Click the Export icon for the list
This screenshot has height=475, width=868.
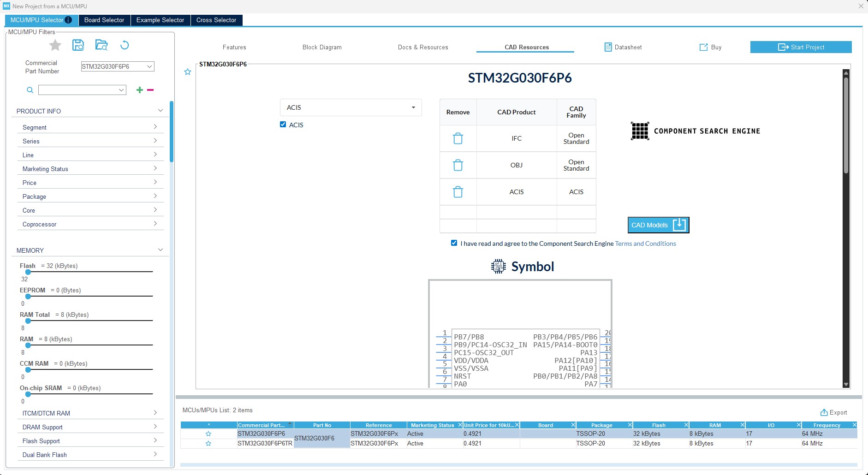click(x=824, y=412)
